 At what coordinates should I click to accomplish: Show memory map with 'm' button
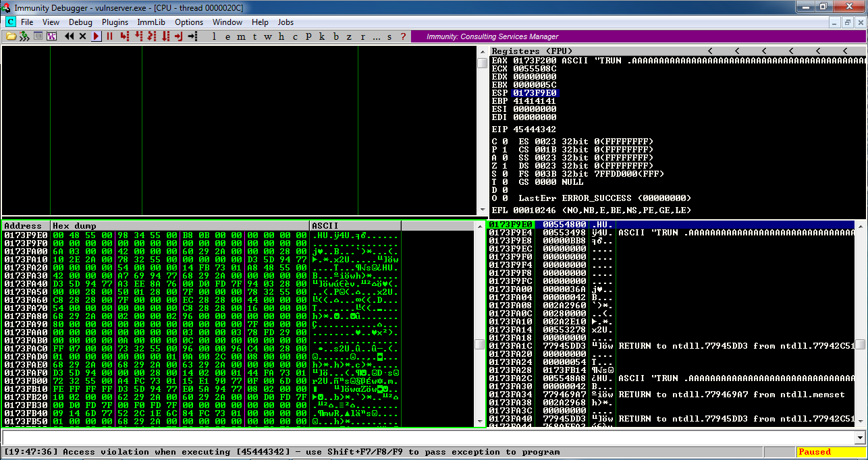click(241, 36)
